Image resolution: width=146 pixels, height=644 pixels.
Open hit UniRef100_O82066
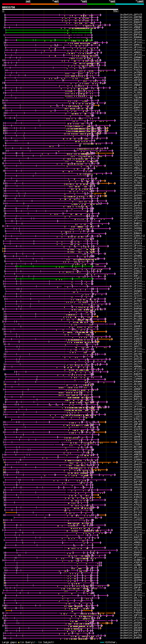point(131,25)
